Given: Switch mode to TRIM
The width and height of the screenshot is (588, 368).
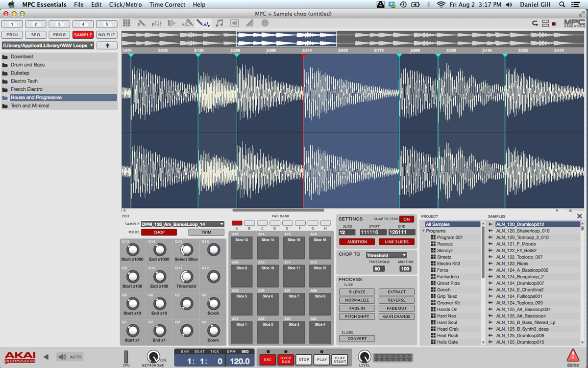Looking at the screenshot, I should (x=206, y=233).
